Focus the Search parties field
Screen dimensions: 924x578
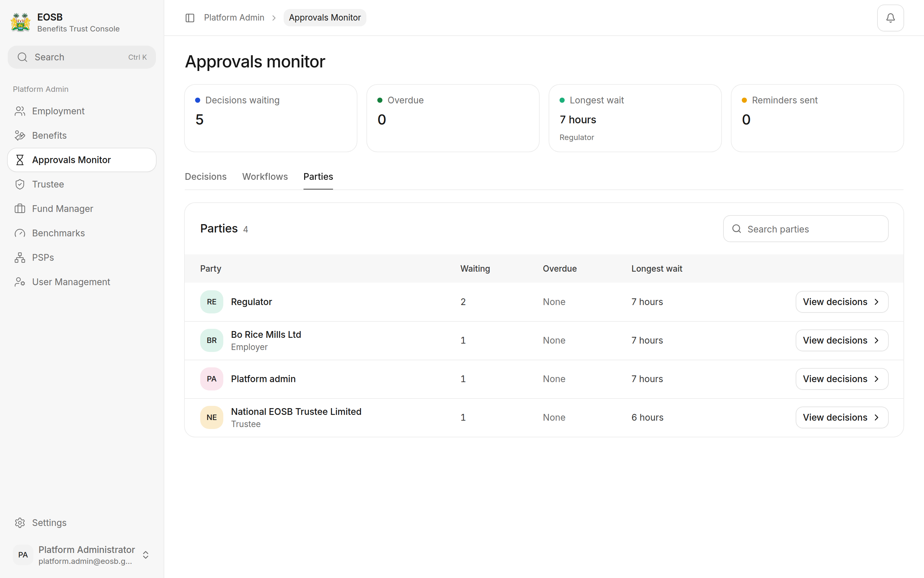(x=806, y=229)
